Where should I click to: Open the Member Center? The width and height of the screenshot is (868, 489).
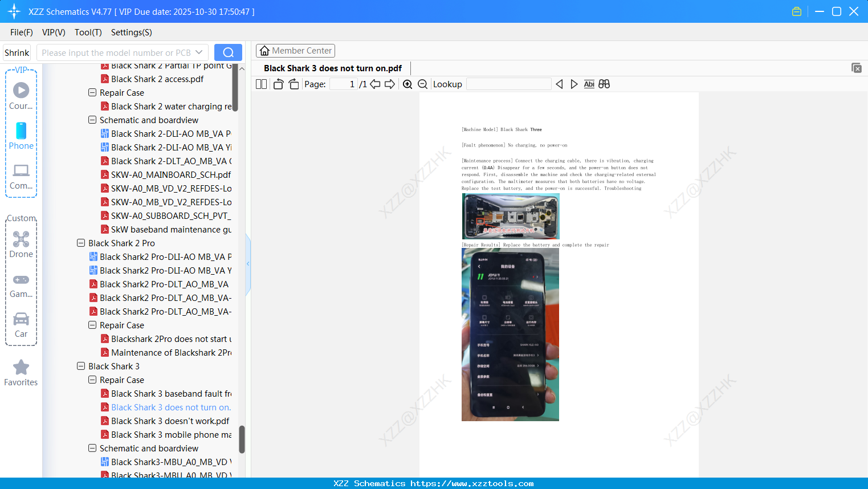pos(295,51)
